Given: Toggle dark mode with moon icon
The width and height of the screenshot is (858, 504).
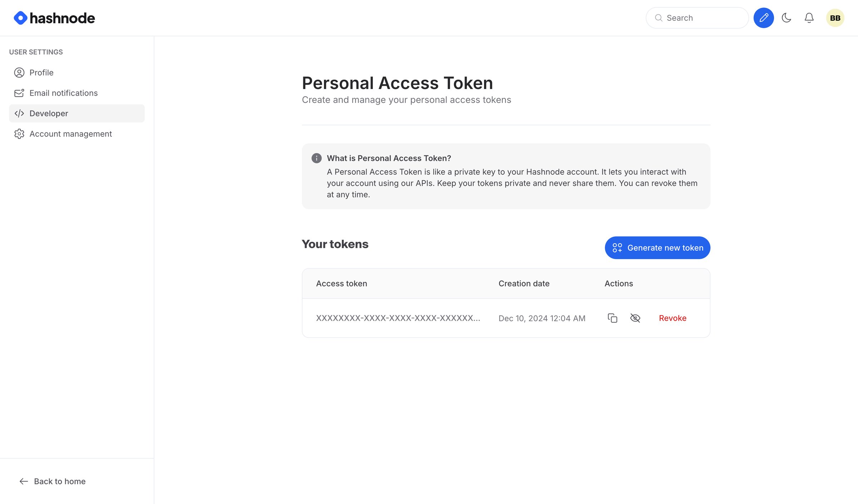Looking at the screenshot, I should pyautogui.click(x=786, y=18).
